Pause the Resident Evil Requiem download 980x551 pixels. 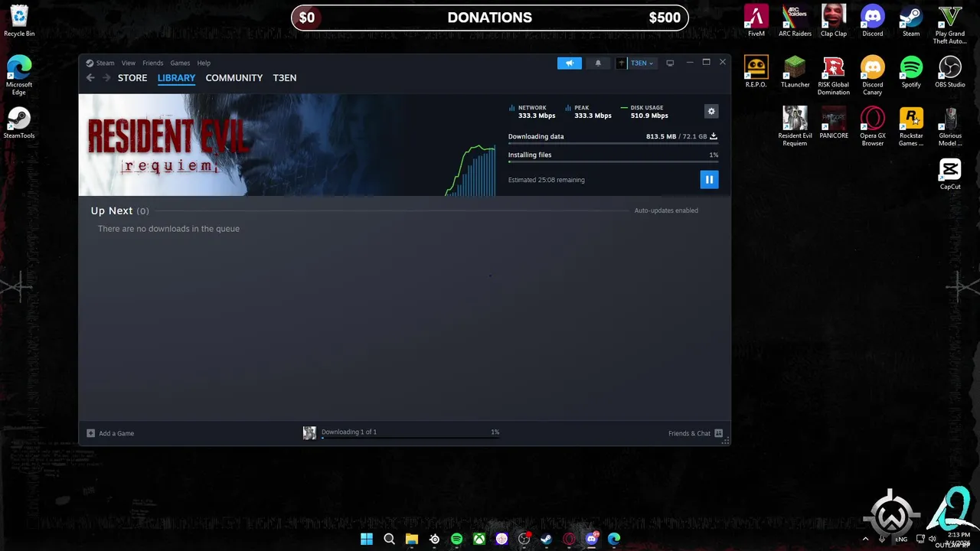pyautogui.click(x=709, y=179)
